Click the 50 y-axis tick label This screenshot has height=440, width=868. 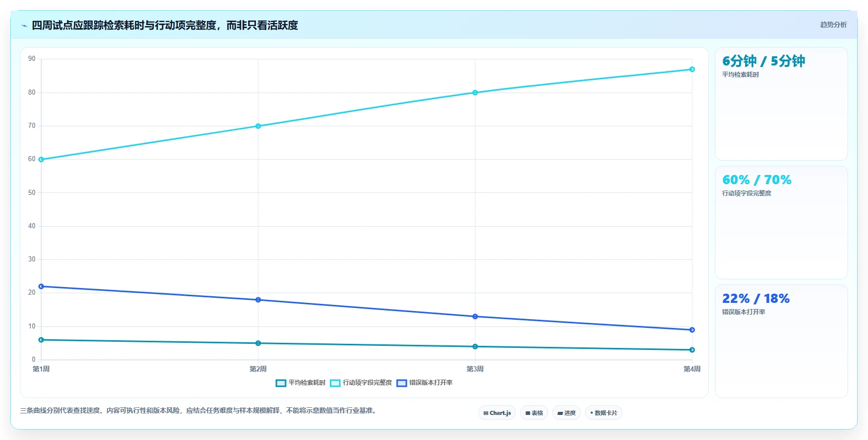32,193
